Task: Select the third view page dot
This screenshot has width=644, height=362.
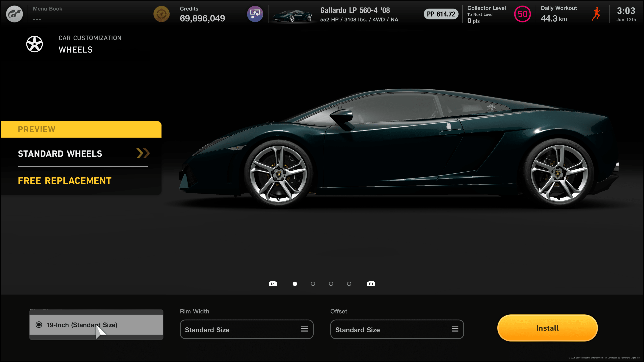Action: [331, 284]
